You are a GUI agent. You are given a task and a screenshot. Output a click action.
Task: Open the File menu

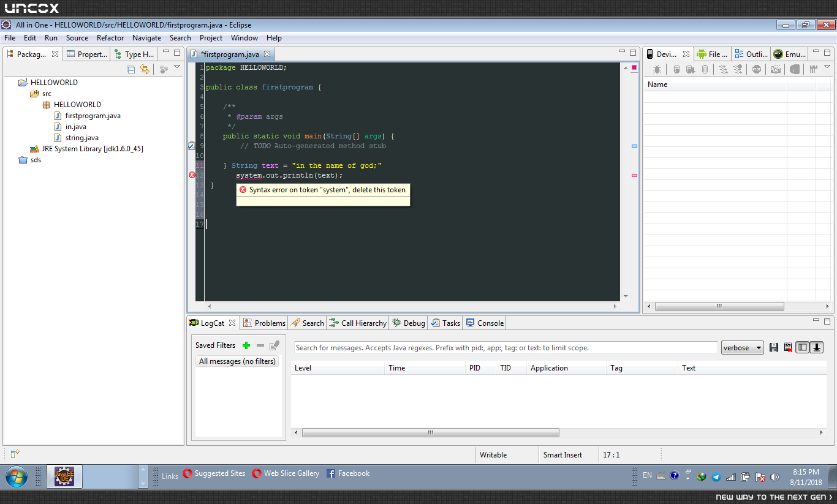[10, 37]
